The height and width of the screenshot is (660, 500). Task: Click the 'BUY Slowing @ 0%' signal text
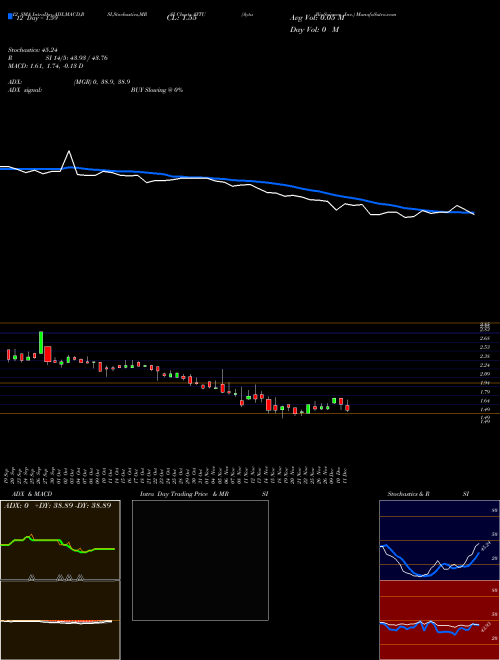click(157, 90)
